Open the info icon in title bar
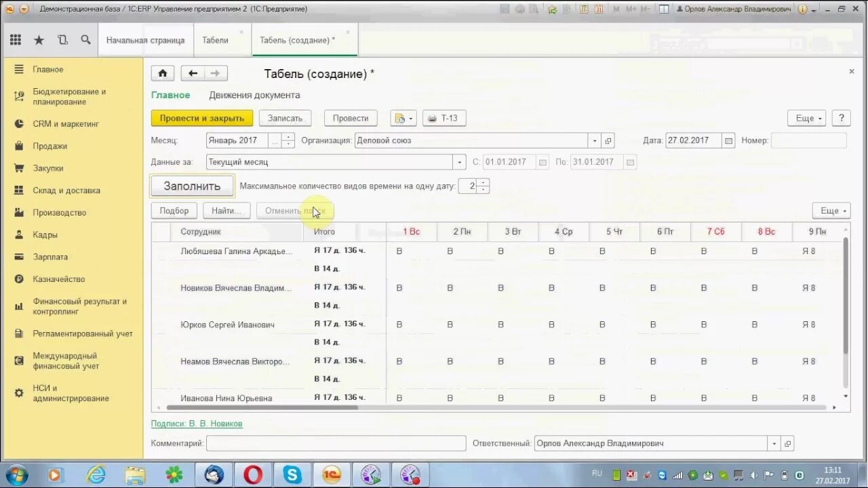Viewport: 868px width, 488px height. [803, 9]
